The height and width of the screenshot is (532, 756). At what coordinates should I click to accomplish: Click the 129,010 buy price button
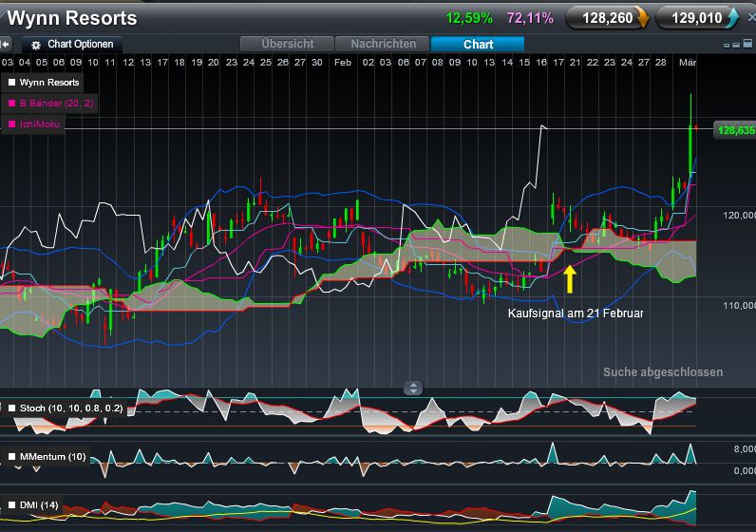[x=697, y=18]
